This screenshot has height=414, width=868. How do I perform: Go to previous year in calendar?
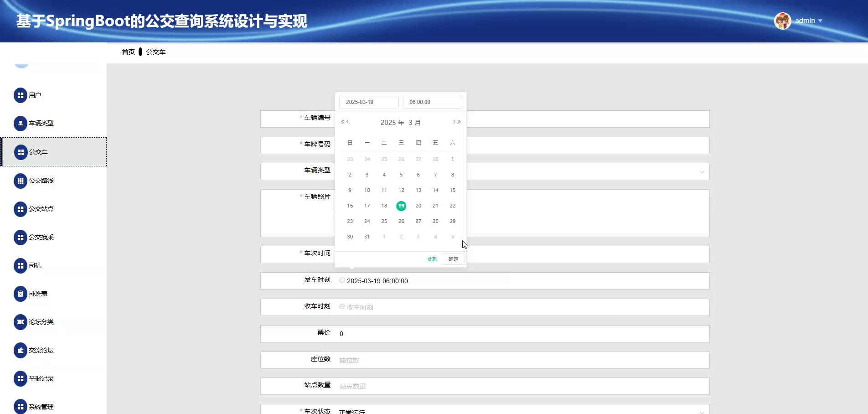(x=342, y=122)
